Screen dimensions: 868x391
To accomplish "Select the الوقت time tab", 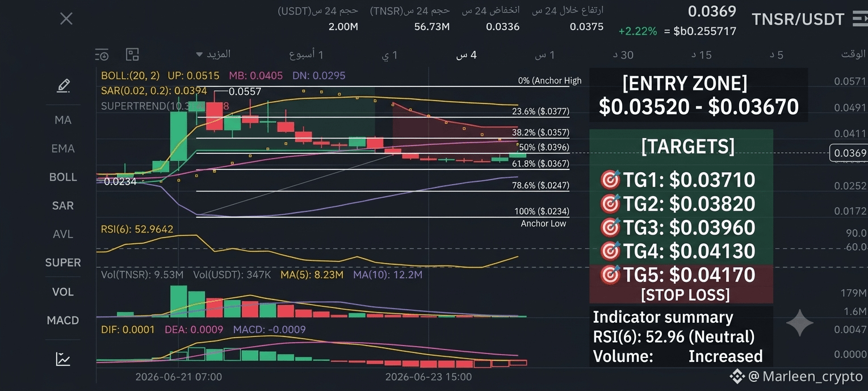I will (853, 55).
